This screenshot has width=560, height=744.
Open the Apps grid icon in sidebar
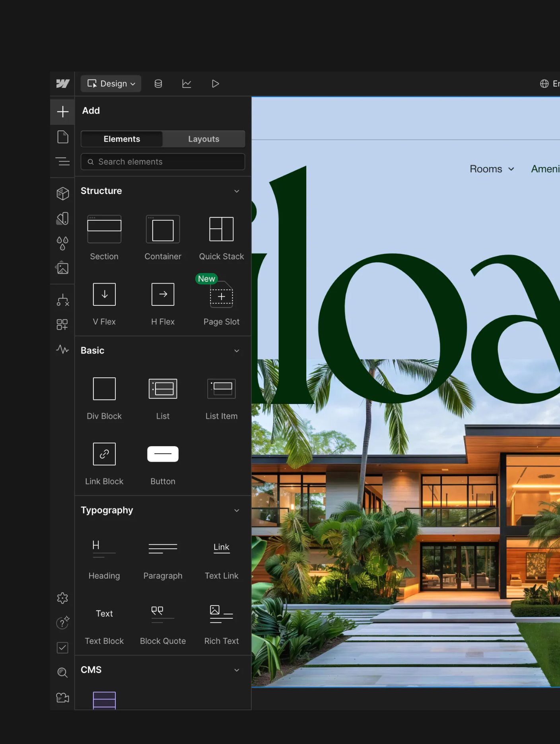[62, 325]
